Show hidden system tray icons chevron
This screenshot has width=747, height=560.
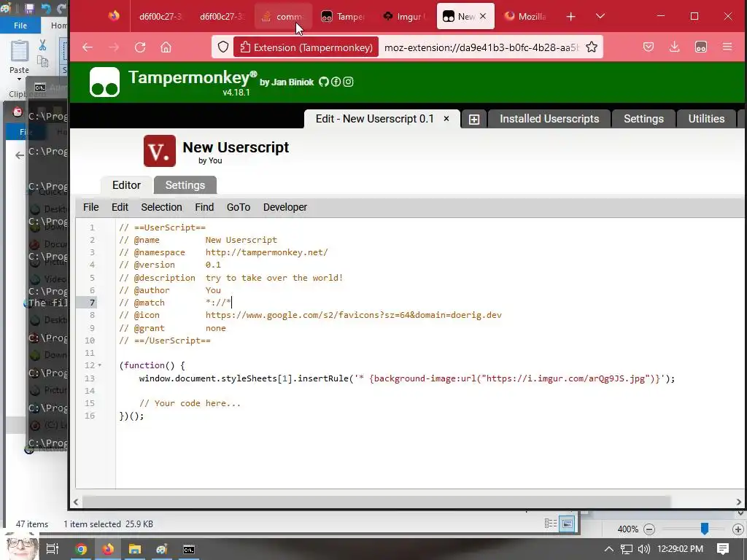pyautogui.click(x=609, y=549)
